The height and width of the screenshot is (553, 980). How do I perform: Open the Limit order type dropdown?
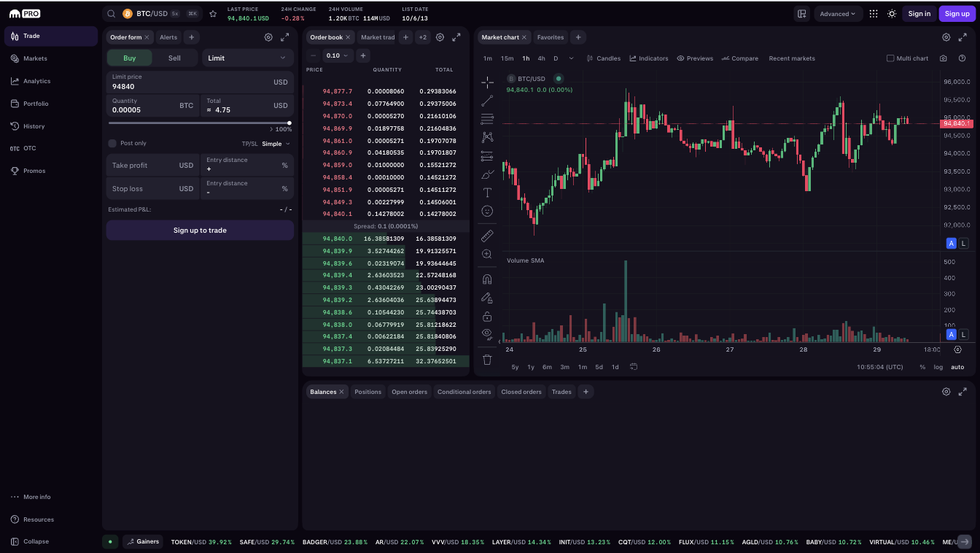(x=247, y=58)
